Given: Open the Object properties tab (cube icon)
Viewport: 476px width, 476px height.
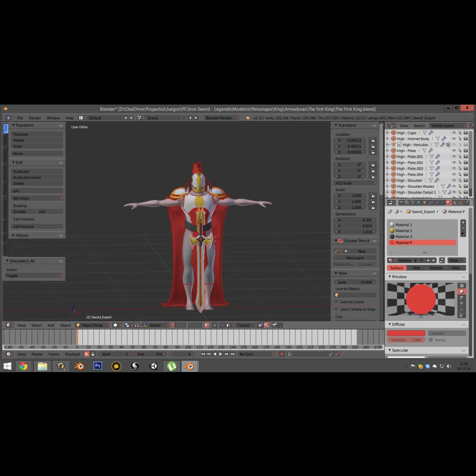Looking at the screenshot, I should [425, 203].
